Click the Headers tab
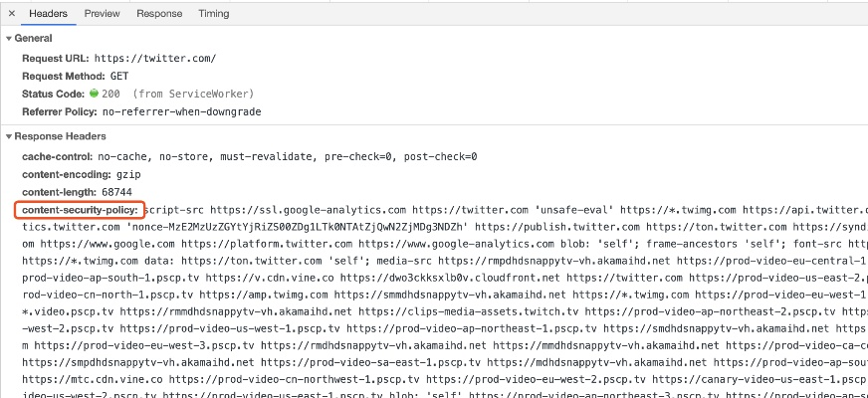Viewport: 868px width, 398px height. (48, 14)
